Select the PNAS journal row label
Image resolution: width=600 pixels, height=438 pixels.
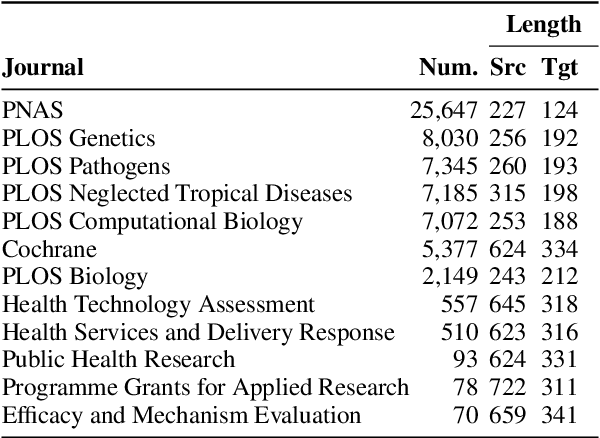[x=28, y=110]
